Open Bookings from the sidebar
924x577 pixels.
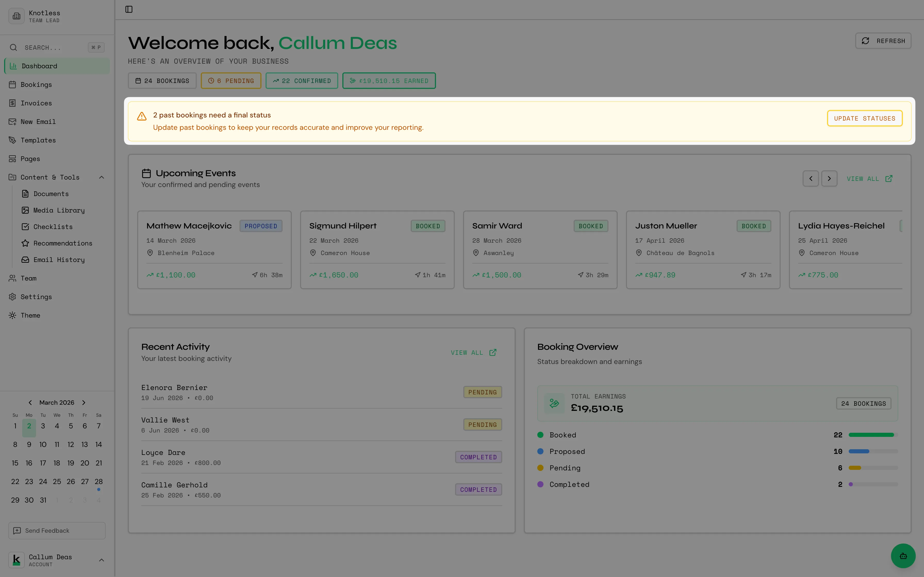(x=36, y=84)
